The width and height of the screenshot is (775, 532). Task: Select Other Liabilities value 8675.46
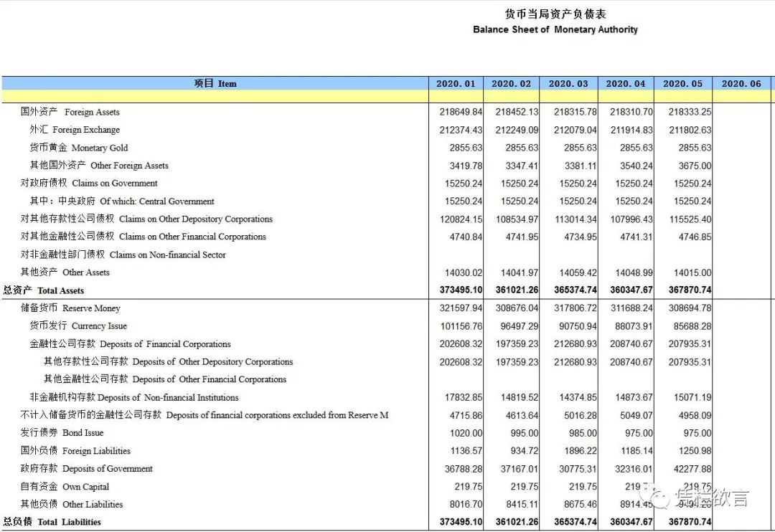point(581,504)
